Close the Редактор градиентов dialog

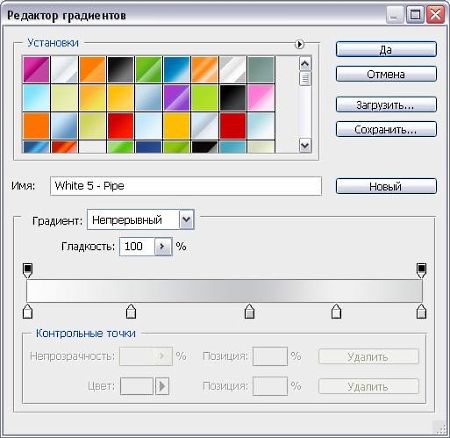click(x=435, y=15)
